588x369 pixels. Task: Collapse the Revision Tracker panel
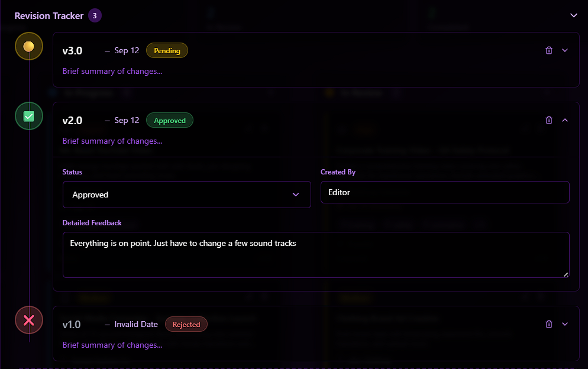pyautogui.click(x=573, y=15)
